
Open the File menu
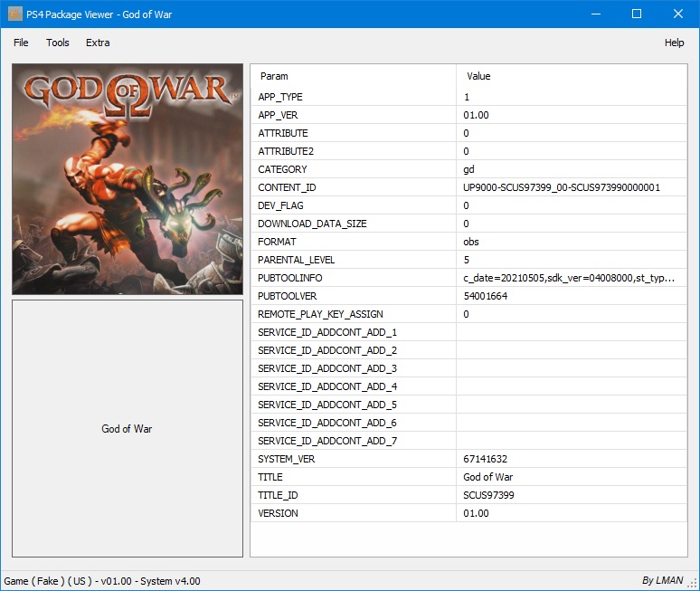21,43
